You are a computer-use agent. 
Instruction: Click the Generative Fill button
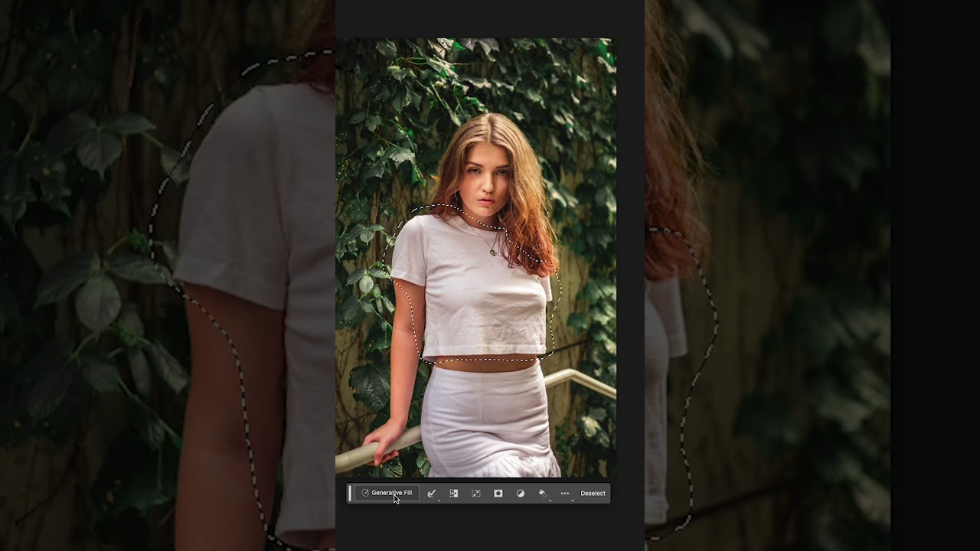[387, 494]
